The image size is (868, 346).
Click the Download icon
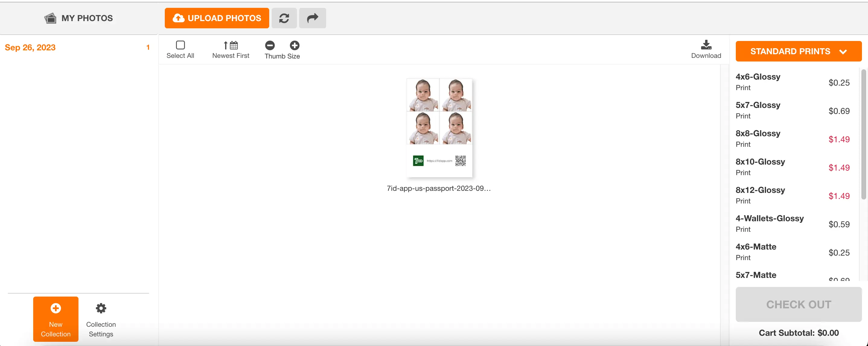click(x=706, y=49)
